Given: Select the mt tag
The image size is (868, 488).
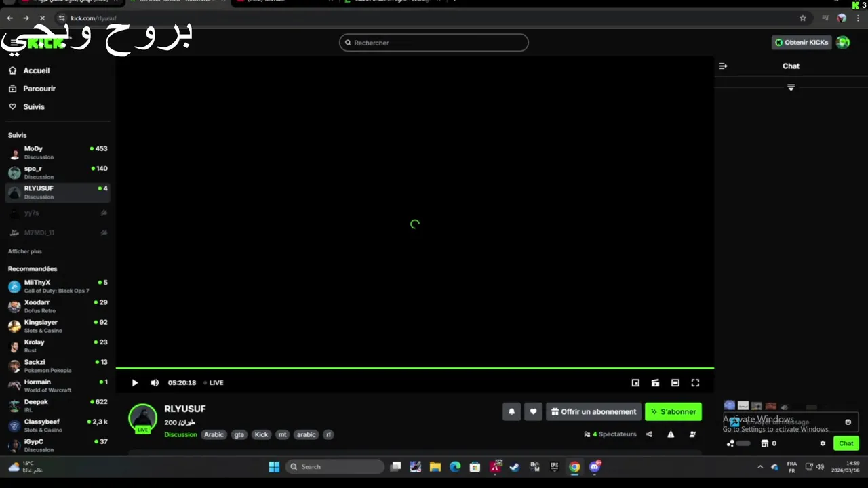Looking at the screenshot, I should 282,435.
